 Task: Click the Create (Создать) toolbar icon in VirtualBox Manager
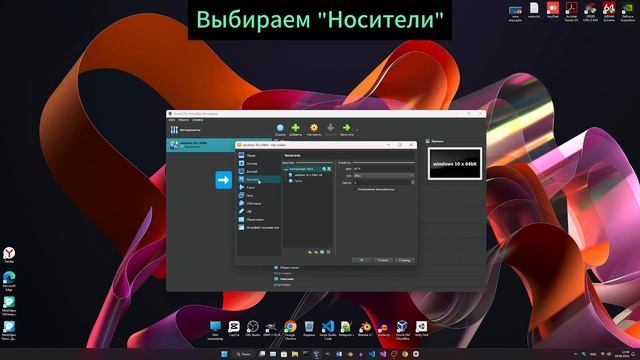point(280,130)
